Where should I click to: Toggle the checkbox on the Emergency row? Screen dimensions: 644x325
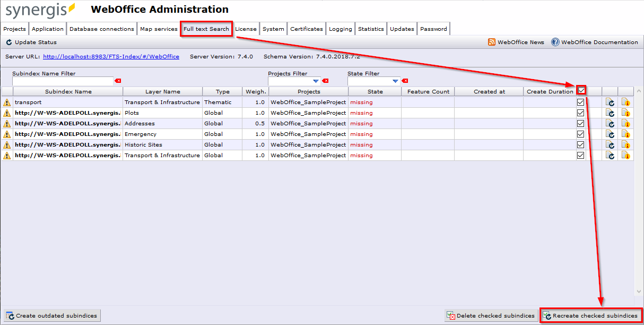pos(581,134)
